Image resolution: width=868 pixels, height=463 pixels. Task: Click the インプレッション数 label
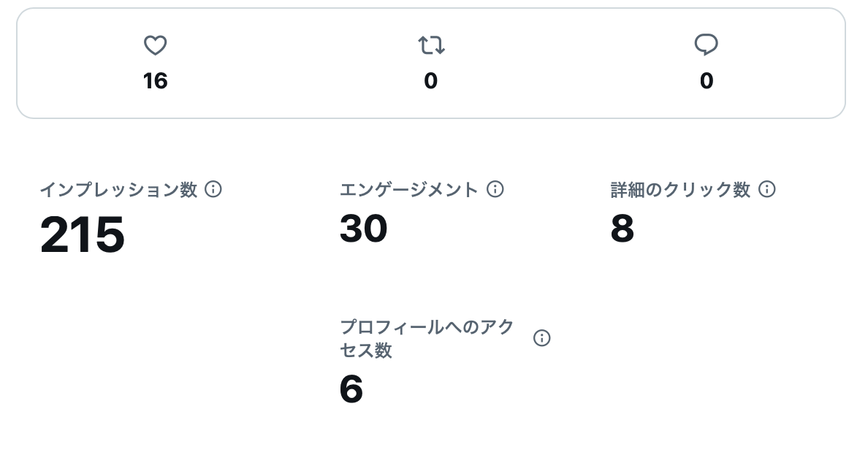[x=118, y=190]
